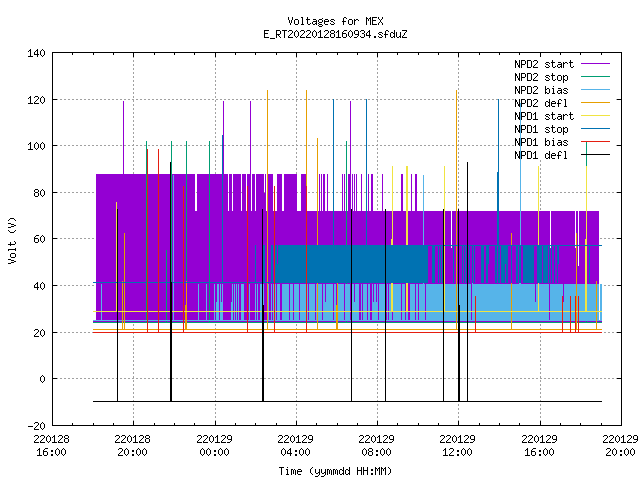
Task: Click the NPD2 stop green legend line
Action: click(x=595, y=77)
